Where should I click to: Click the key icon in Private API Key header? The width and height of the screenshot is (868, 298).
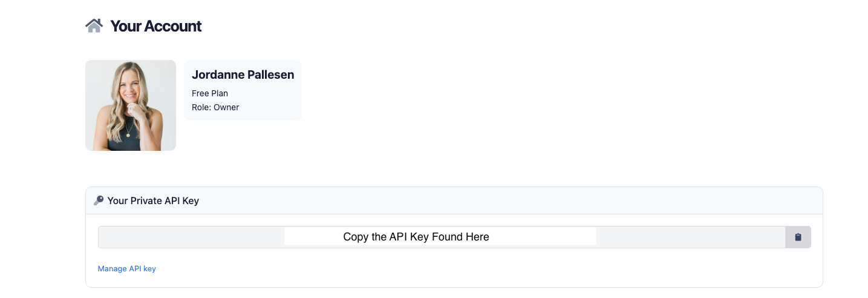pos(99,200)
